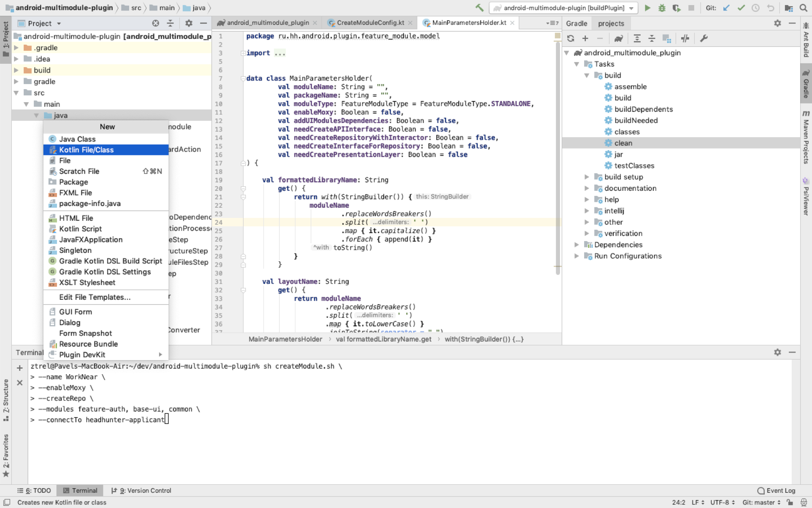
Task: Open Edit File Templates... menu entry
Action: tap(106, 297)
